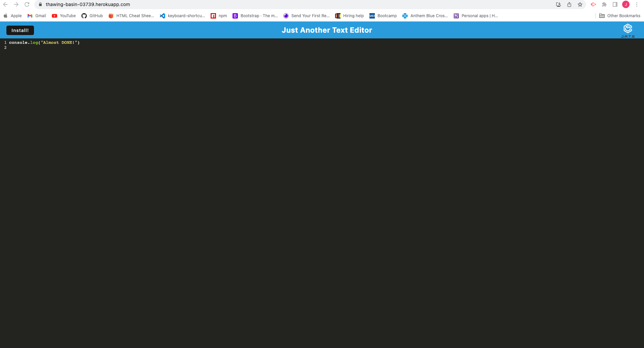
Task: Open the Chrome three-dot menu
Action: click(637, 4)
